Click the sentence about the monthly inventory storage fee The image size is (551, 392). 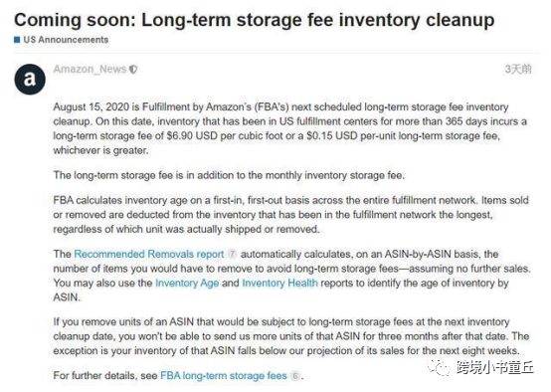(229, 175)
